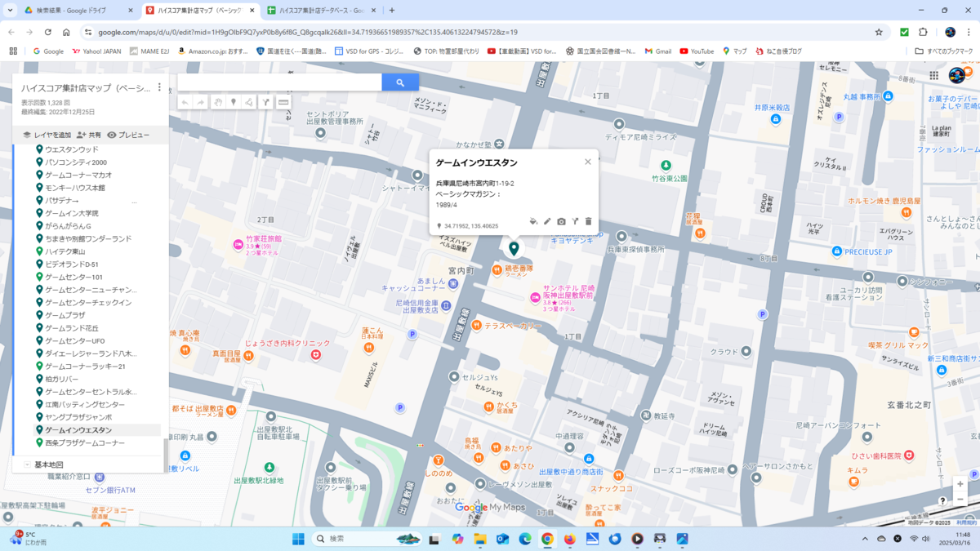This screenshot has width=980, height=551.
Task: Go to the browser home page
Action: pos(66,32)
